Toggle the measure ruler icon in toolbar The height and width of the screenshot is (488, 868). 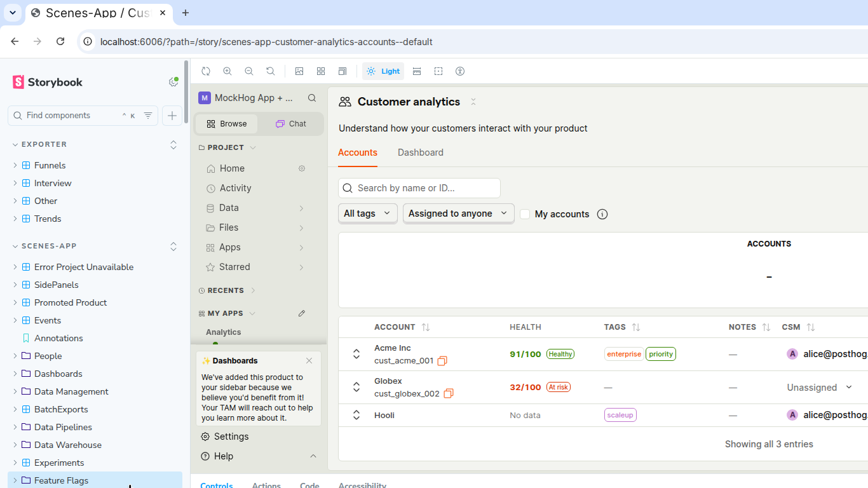coord(417,71)
